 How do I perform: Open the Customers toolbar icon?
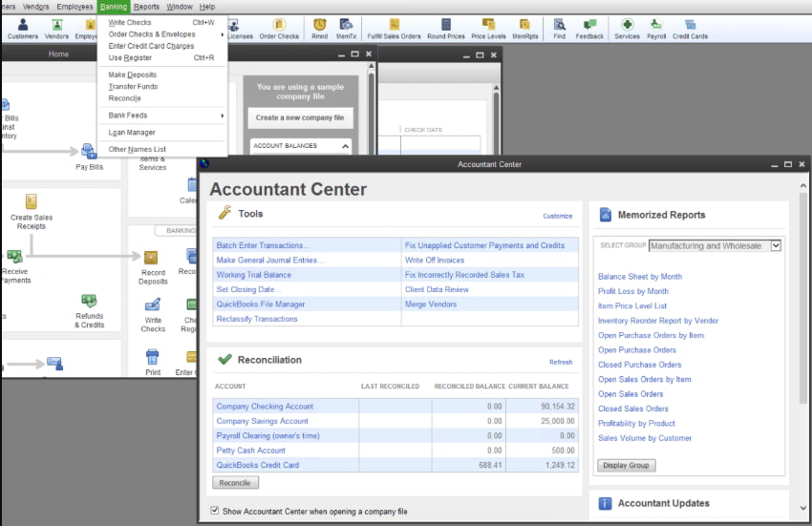(23, 29)
